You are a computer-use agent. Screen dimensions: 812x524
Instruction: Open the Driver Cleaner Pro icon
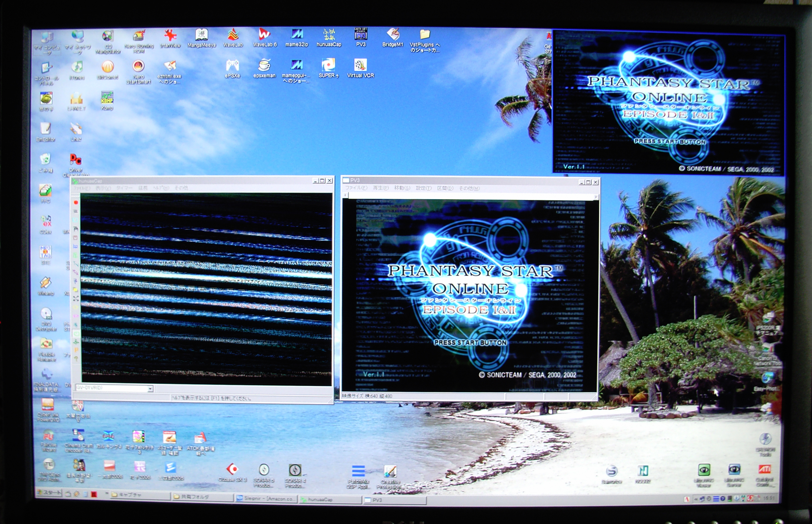(x=76, y=165)
